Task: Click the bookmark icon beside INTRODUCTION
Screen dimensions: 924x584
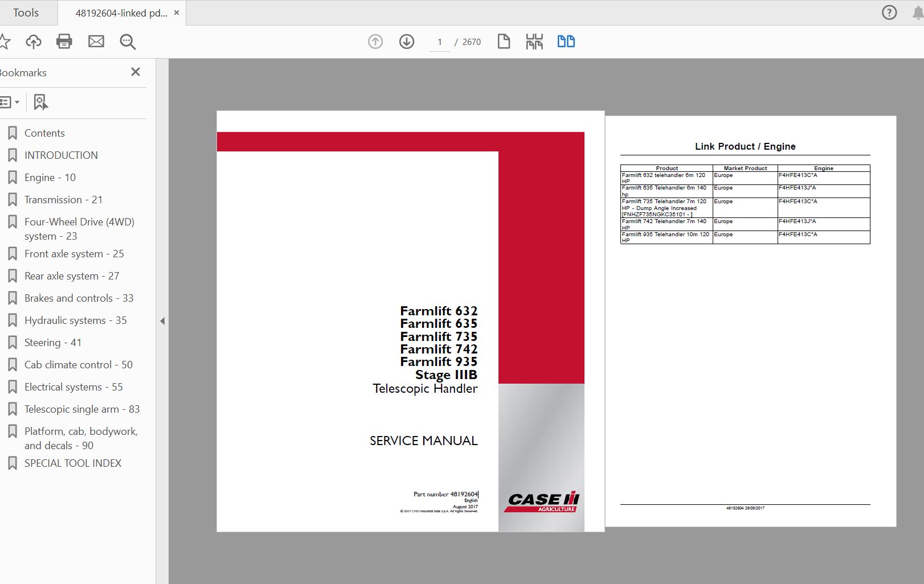Action: coord(13,155)
